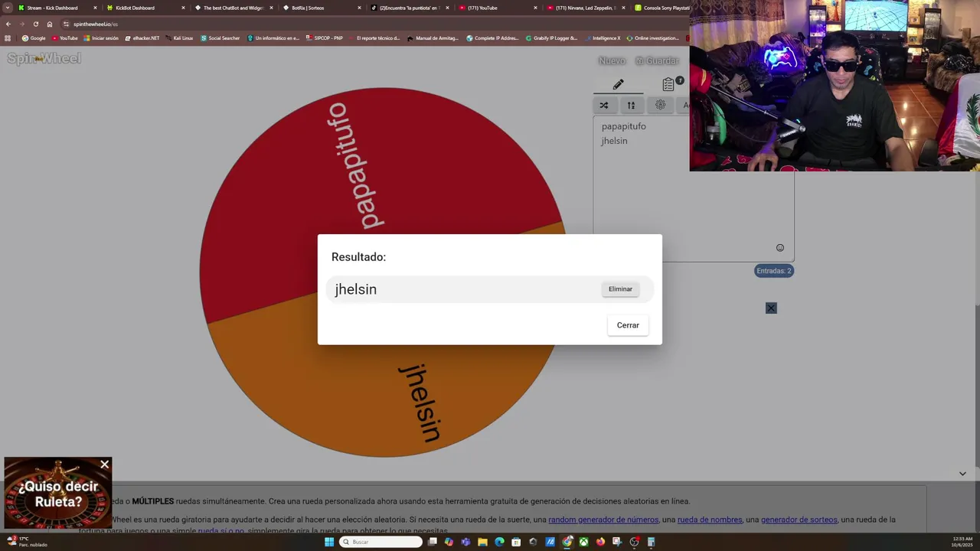Open Google Chrome from the taskbar
Viewport: 980px width, 551px height.
[x=567, y=542]
